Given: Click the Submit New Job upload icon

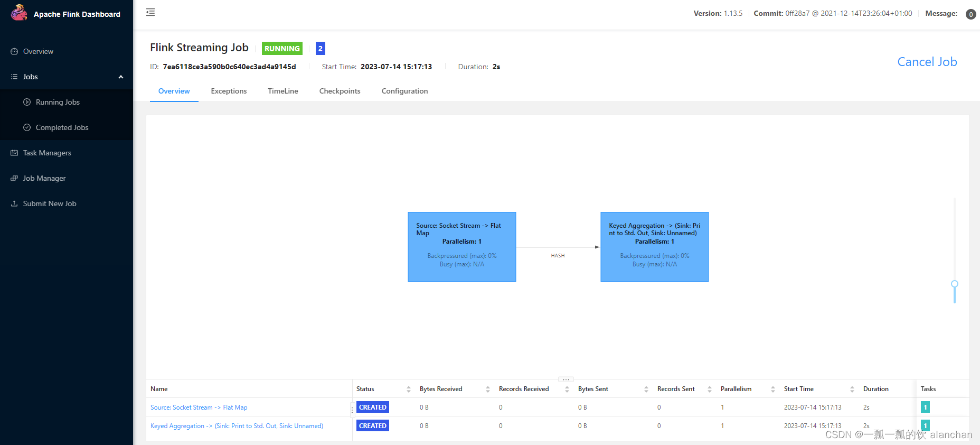Looking at the screenshot, I should (x=14, y=203).
